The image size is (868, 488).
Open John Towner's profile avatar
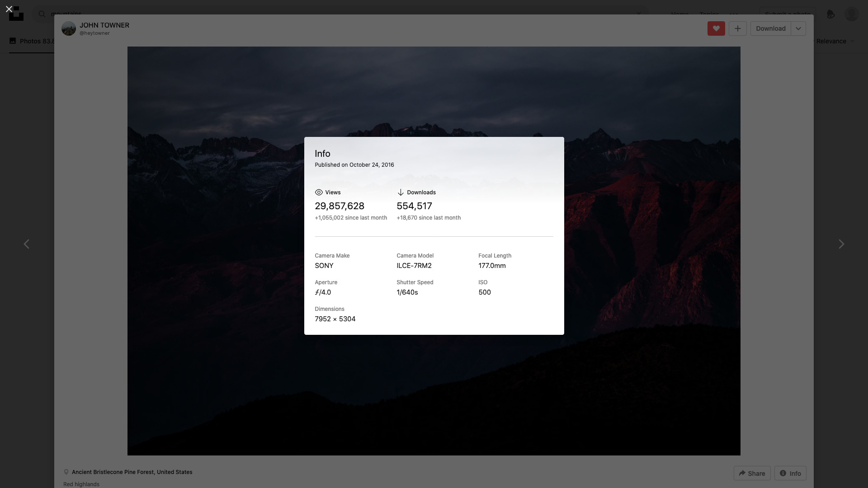point(69,28)
